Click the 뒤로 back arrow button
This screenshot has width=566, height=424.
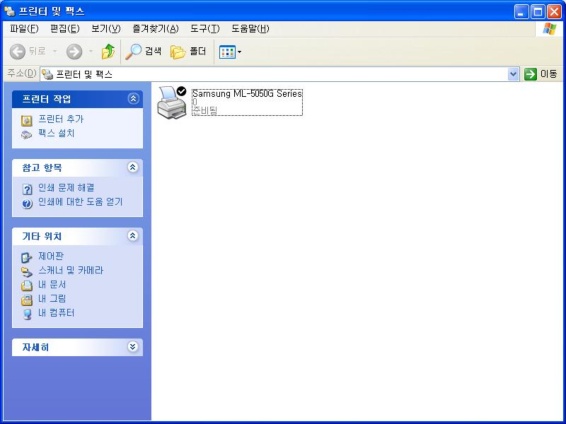click(x=27, y=52)
